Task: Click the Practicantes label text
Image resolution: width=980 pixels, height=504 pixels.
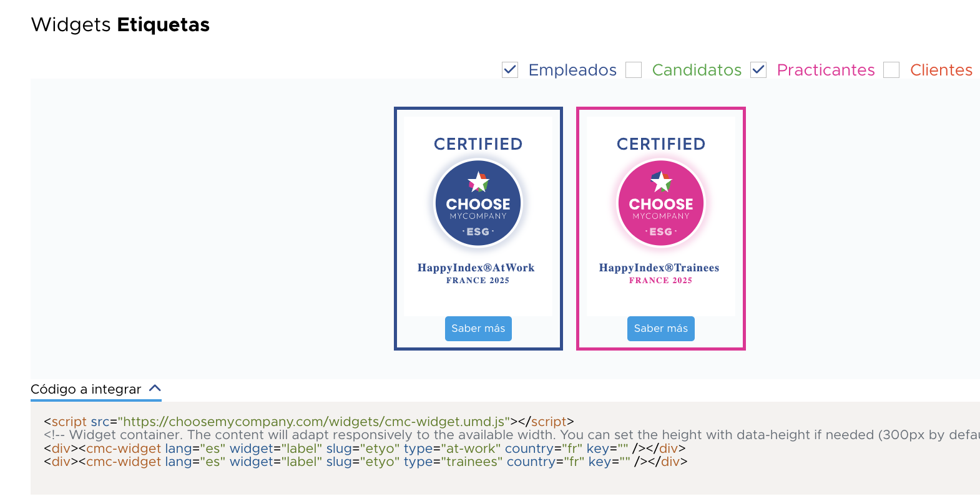Action: pyautogui.click(x=825, y=70)
